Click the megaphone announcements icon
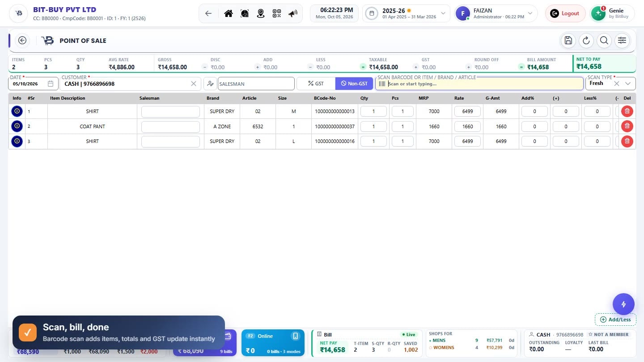The image size is (644, 362). tap(293, 13)
